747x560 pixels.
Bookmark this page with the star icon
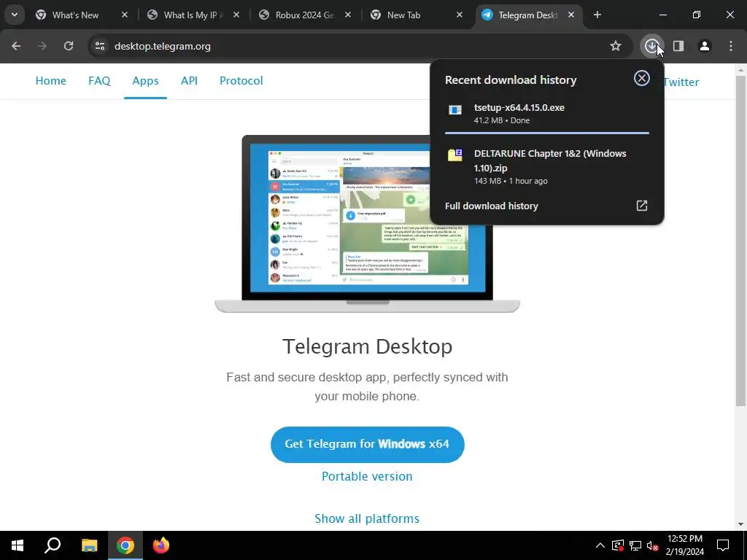coord(616,46)
